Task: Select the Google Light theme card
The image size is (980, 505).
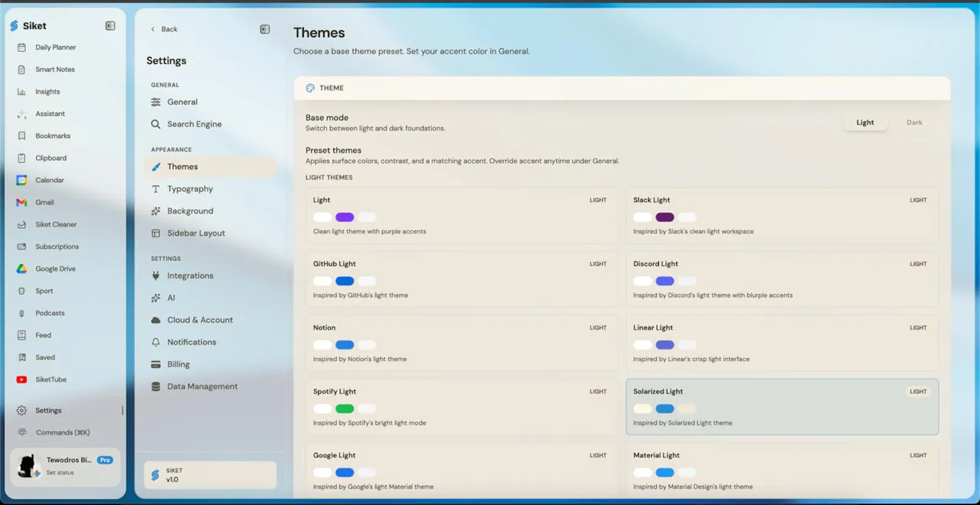Action: (462, 470)
